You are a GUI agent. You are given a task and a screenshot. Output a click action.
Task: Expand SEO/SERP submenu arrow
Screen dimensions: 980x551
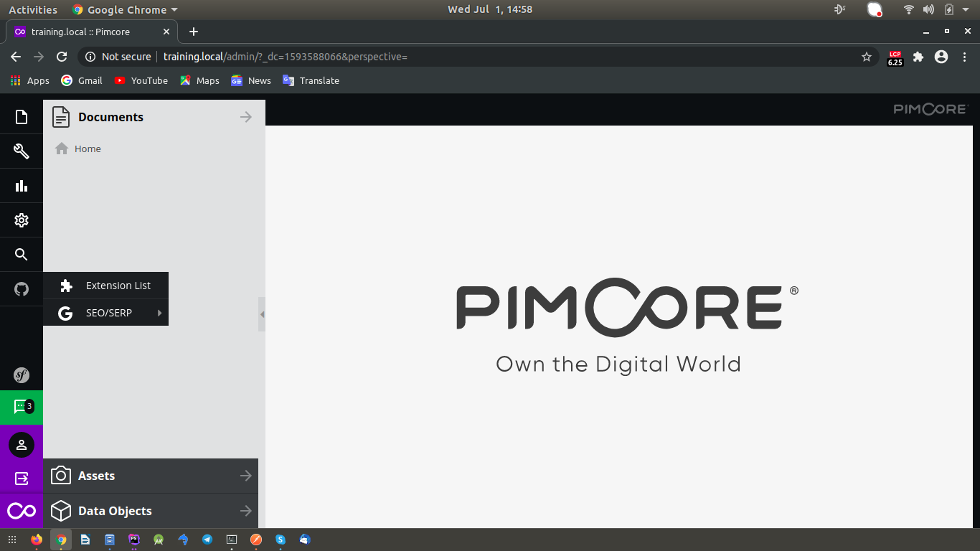pos(159,313)
